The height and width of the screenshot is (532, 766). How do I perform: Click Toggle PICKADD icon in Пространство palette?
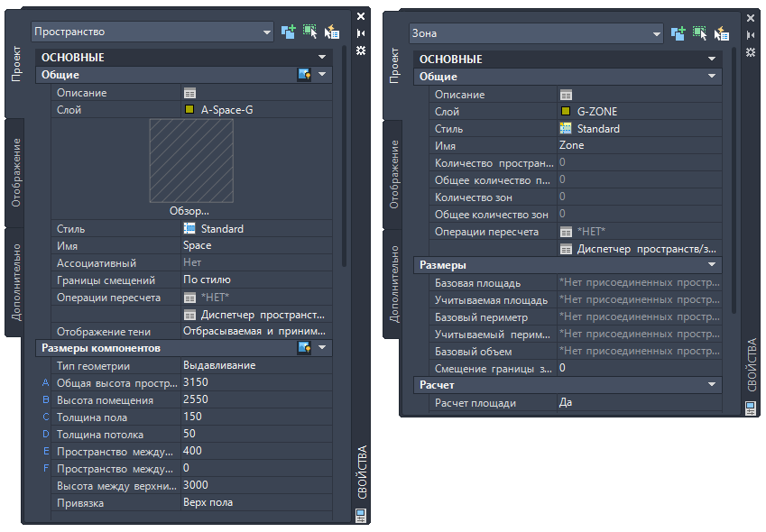(x=288, y=32)
